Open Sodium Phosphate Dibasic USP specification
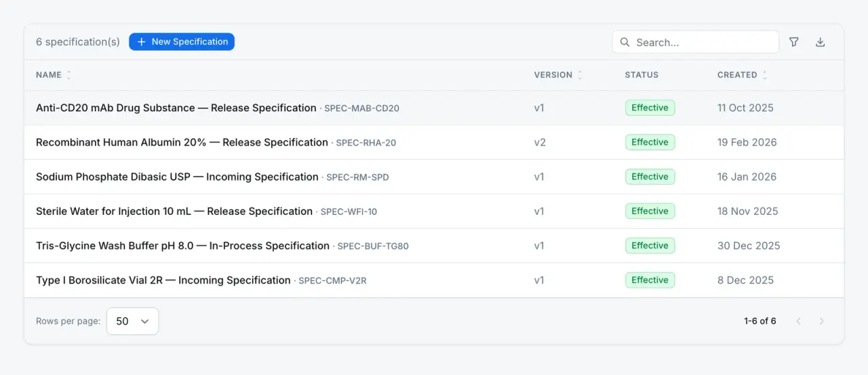 point(177,177)
